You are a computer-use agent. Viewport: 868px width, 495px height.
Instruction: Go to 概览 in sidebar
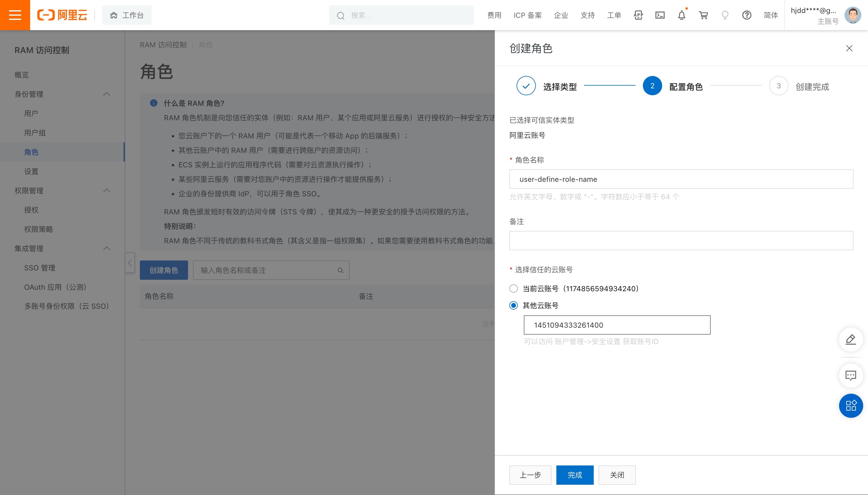(x=21, y=75)
